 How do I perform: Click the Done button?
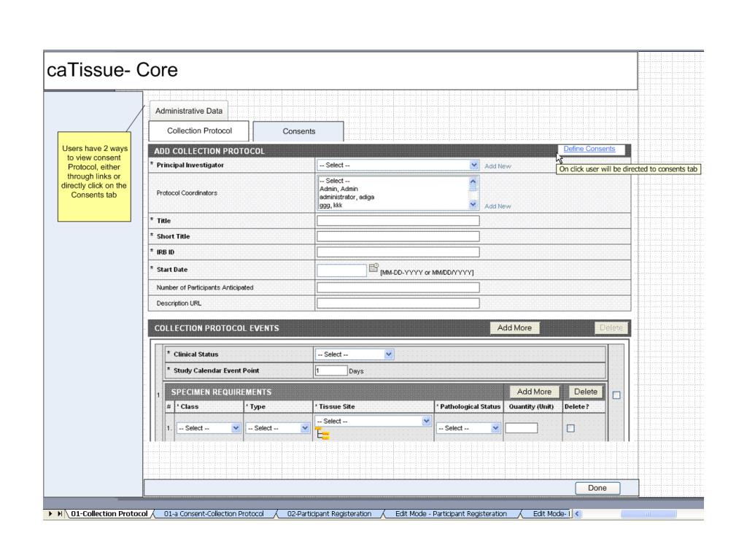pyautogui.click(x=597, y=488)
